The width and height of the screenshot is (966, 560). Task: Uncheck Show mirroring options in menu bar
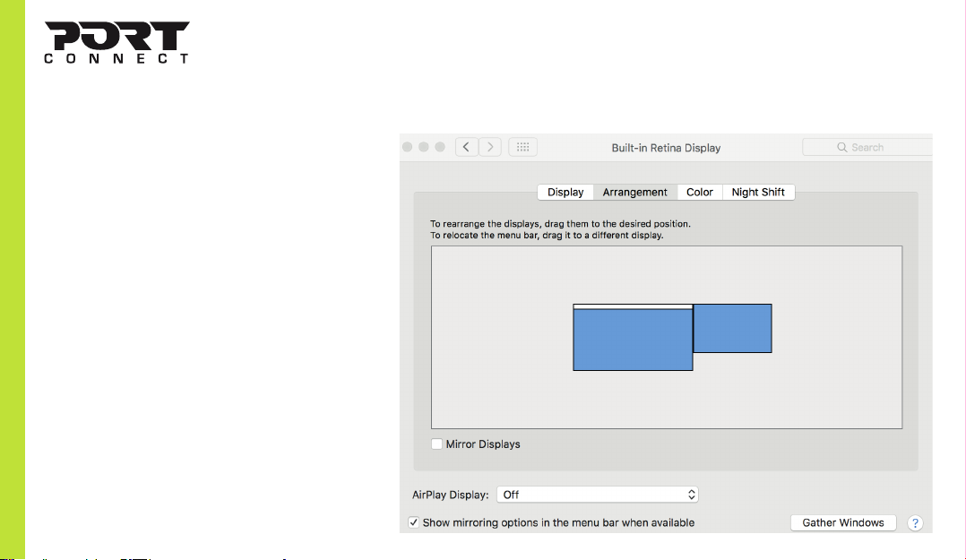(413, 522)
